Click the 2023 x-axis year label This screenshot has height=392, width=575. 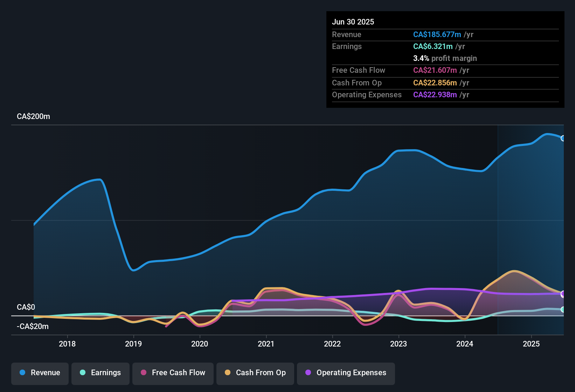point(399,344)
